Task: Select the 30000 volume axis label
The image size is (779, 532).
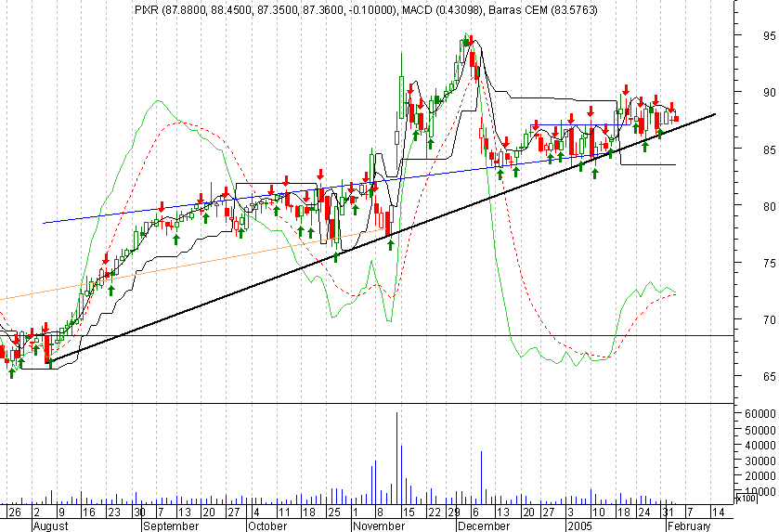Action: pyautogui.click(x=760, y=461)
